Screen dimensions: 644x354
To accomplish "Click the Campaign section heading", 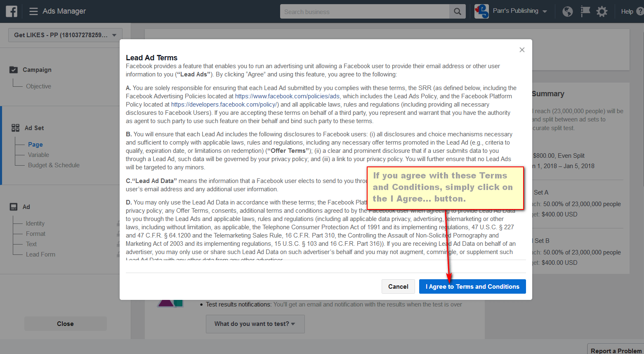I will [x=37, y=70].
